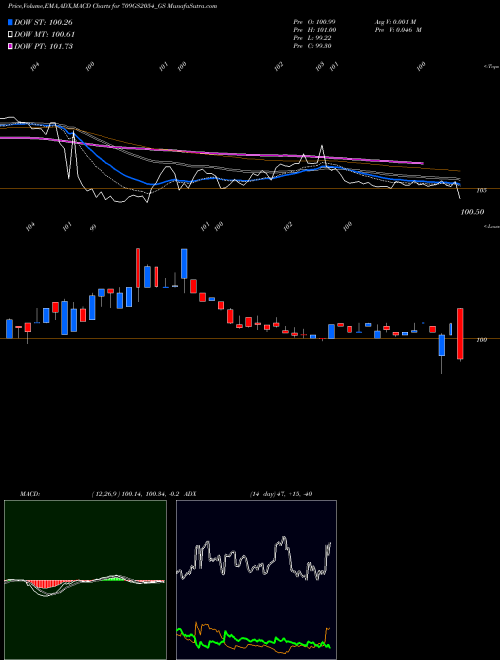Click the 100.50 price label on EMA chart
Image resolution: width=500 pixels, height=660 pixels.
(472, 212)
